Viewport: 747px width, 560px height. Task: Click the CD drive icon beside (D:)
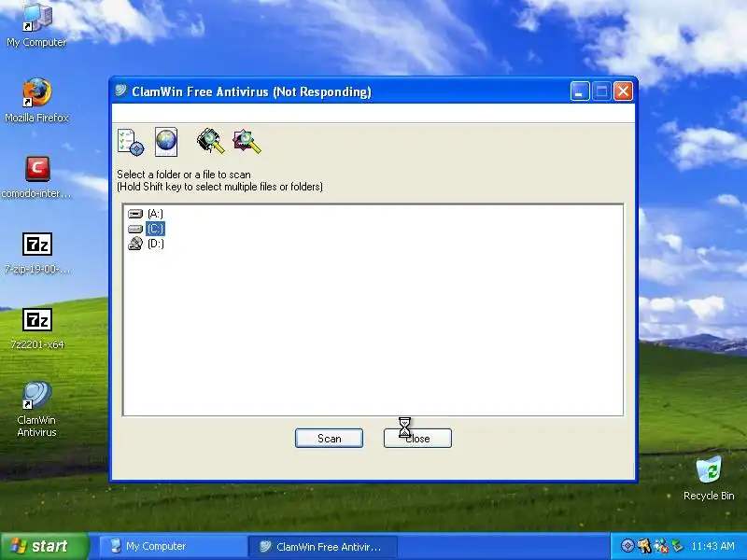(135, 244)
